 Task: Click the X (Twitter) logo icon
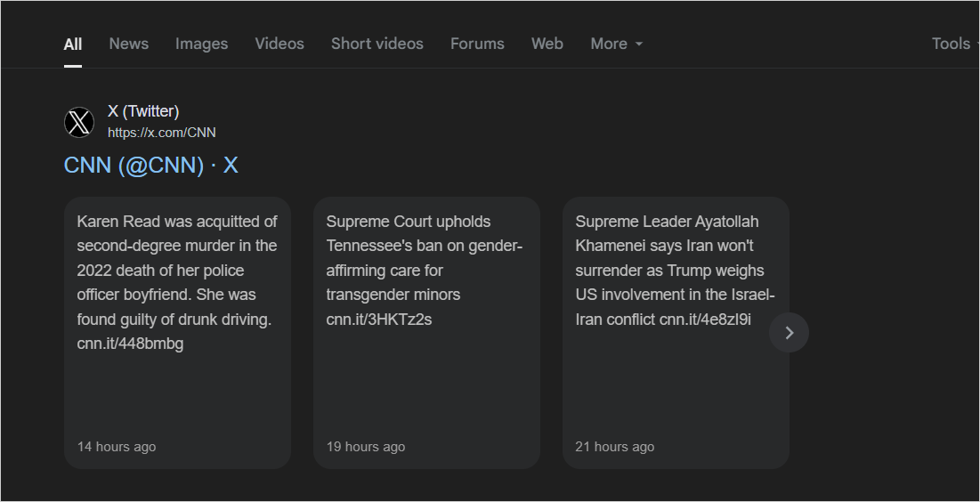click(x=79, y=122)
